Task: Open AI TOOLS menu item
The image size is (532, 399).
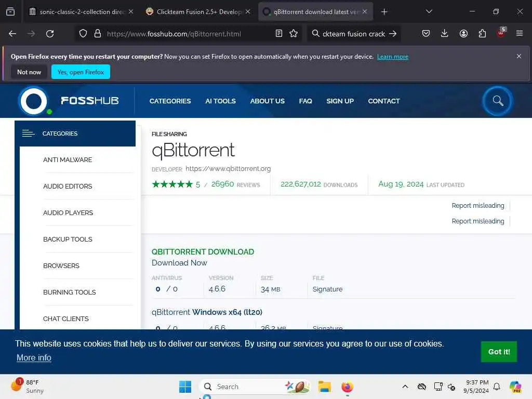Action: coord(220,101)
